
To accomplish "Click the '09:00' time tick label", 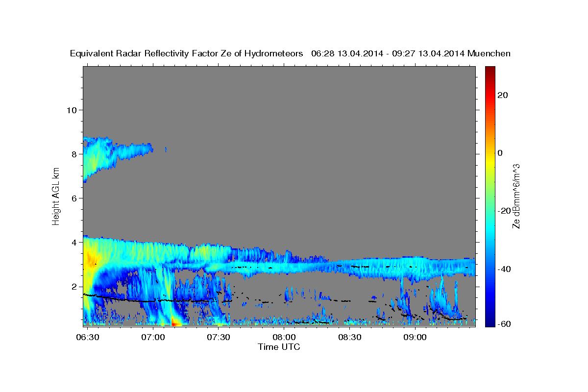I will coord(415,338).
